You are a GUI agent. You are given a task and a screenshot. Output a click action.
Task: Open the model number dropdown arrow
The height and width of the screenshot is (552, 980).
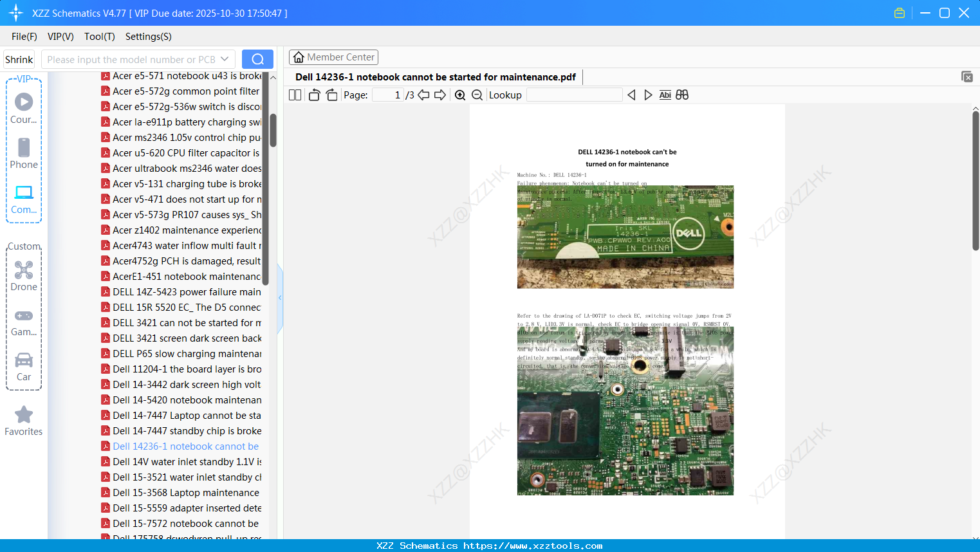[x=225, y=59]
